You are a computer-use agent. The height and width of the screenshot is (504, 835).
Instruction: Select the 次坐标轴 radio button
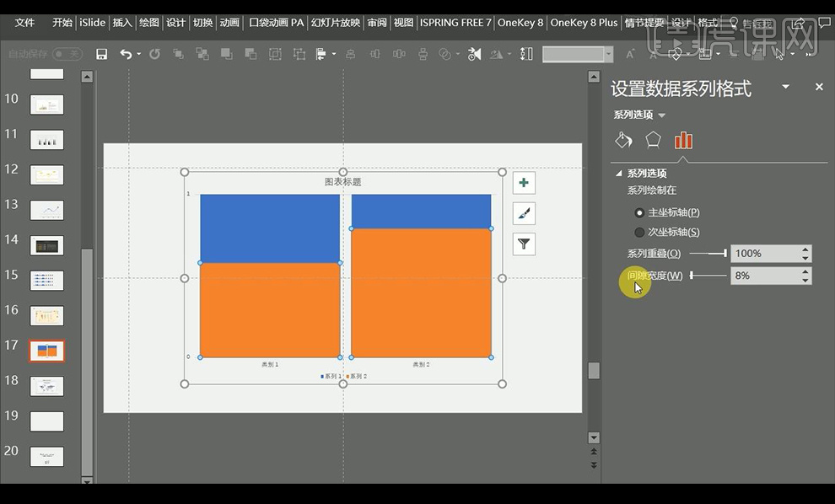click(x=639, y=233)
